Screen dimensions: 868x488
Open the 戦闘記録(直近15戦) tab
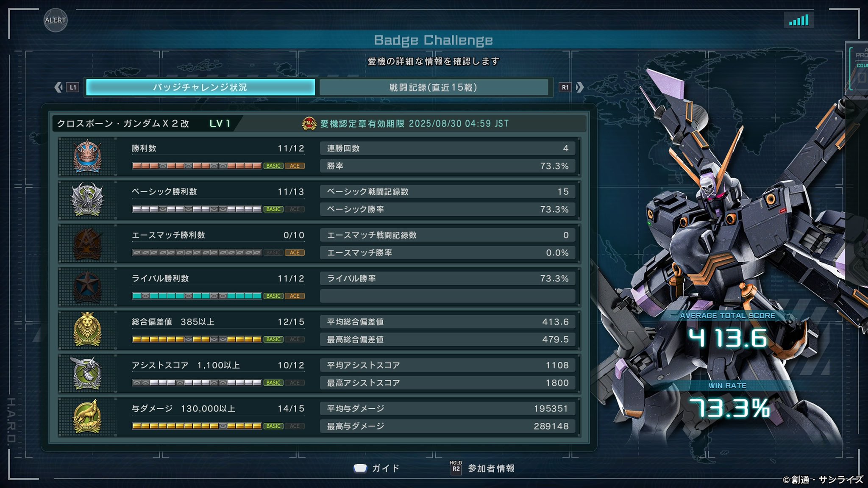(x=434, y=87)
